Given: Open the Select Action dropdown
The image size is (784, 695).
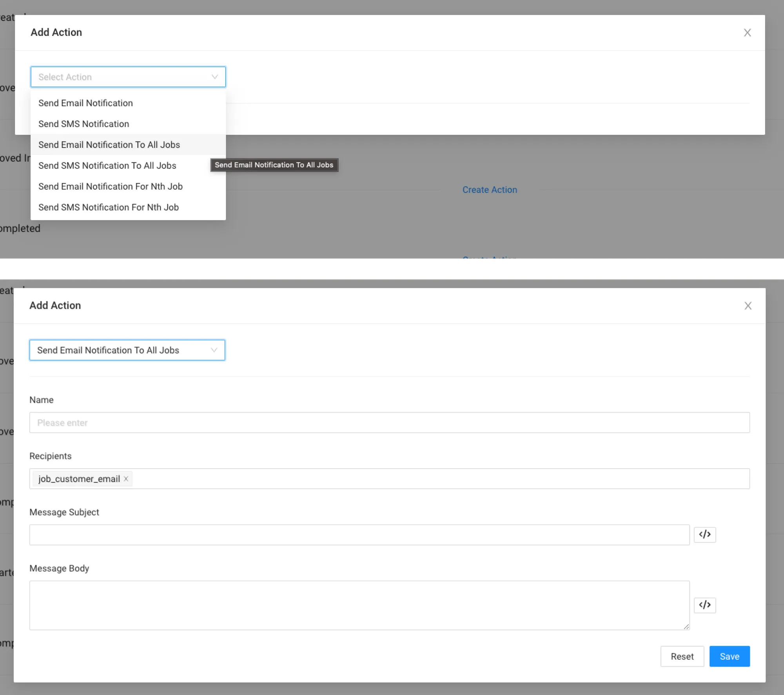Looking at the screenshot, I should pos(128,77).
